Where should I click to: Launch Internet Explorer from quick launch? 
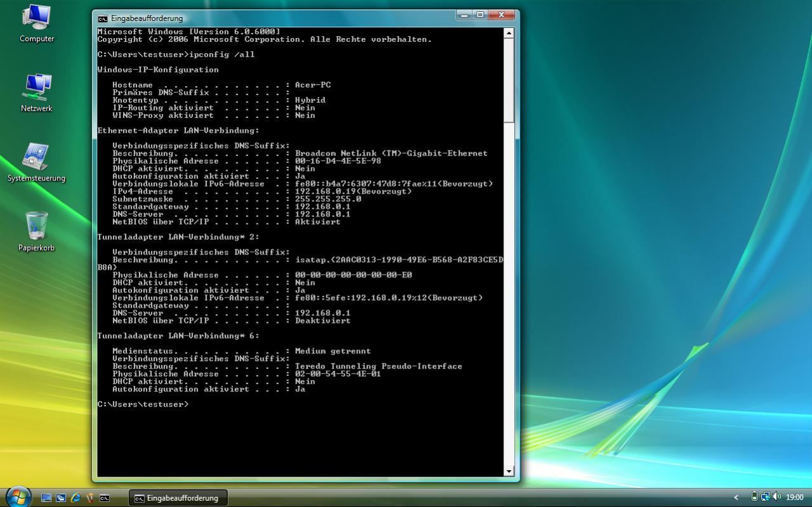point(76,498)
